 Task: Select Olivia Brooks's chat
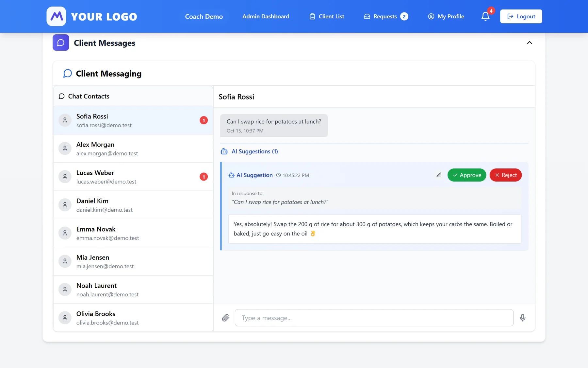click(133, 318)
